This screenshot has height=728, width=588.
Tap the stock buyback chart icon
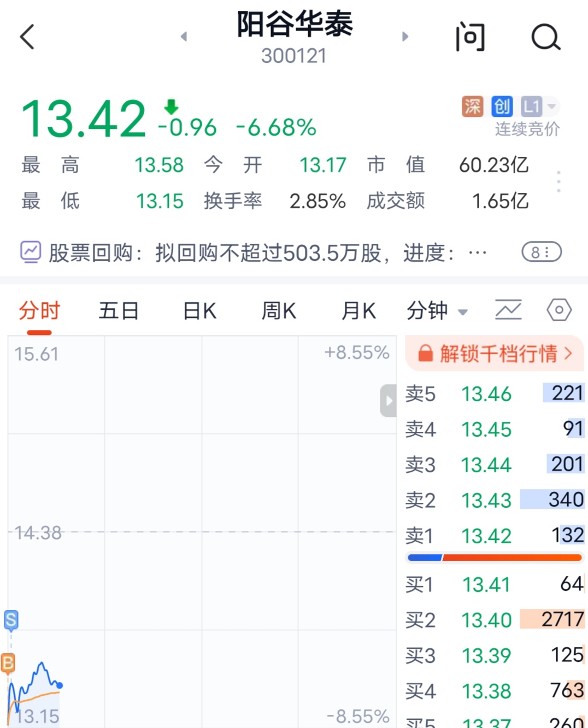31,252
